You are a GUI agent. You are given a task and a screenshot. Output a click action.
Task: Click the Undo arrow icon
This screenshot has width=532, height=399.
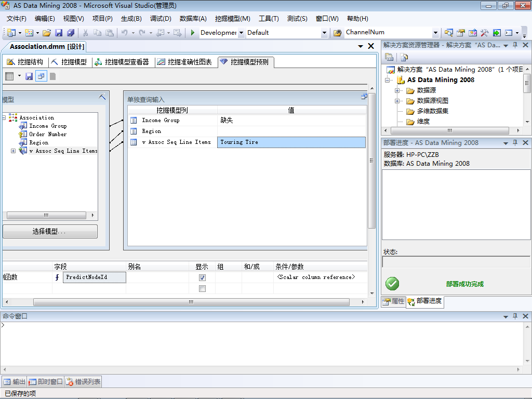point(125,33)
